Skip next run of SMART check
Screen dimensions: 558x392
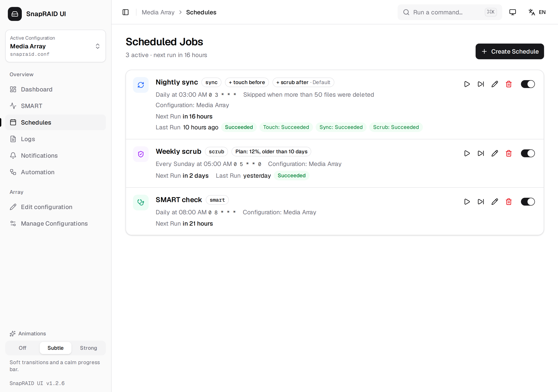pyautogui.click(x=481, y=202)
